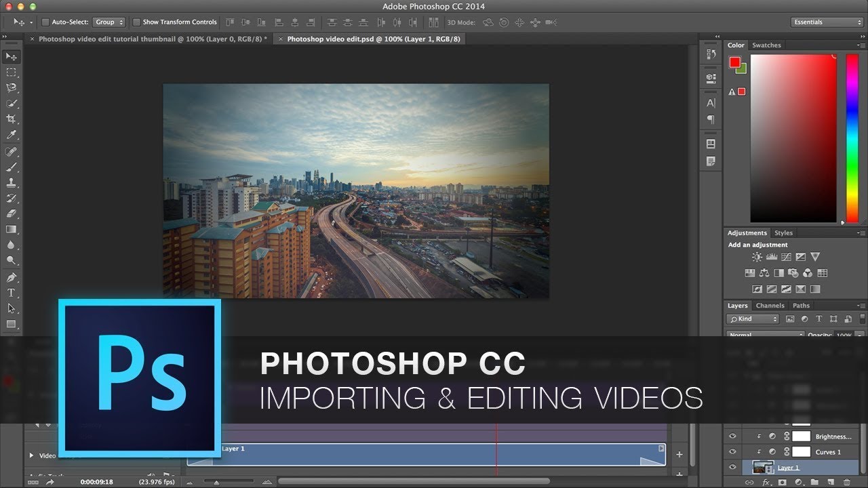Delete layer using trash icon
Image resolution: width=868 pixels, height=488 pixels.
[x=847, y=483]
